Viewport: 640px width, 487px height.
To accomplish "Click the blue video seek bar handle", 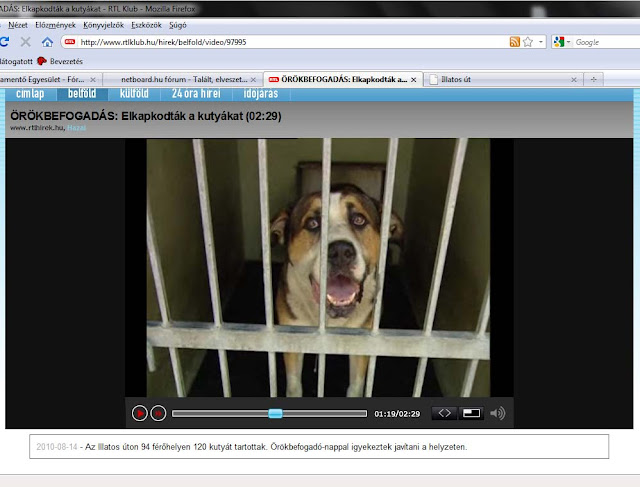I will (x=275, y=414).
